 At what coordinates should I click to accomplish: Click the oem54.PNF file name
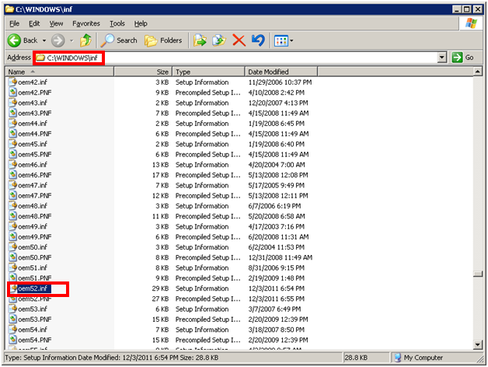point(35,340)
